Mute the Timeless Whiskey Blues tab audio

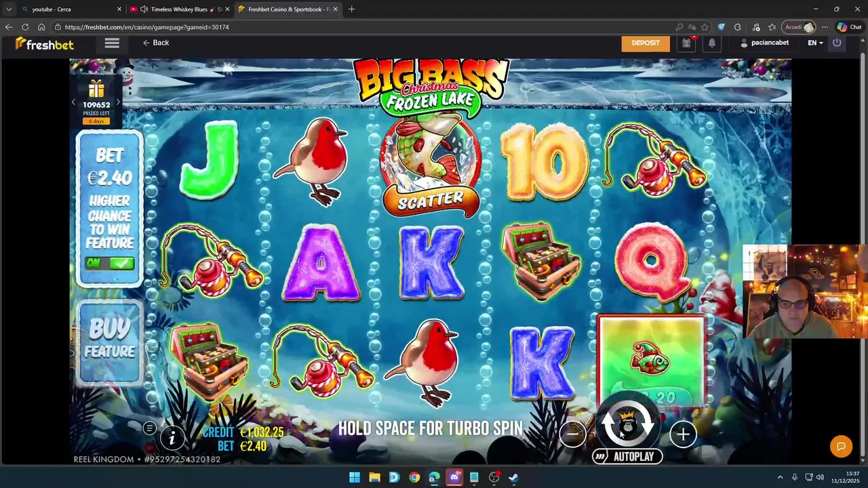(144, 9)
